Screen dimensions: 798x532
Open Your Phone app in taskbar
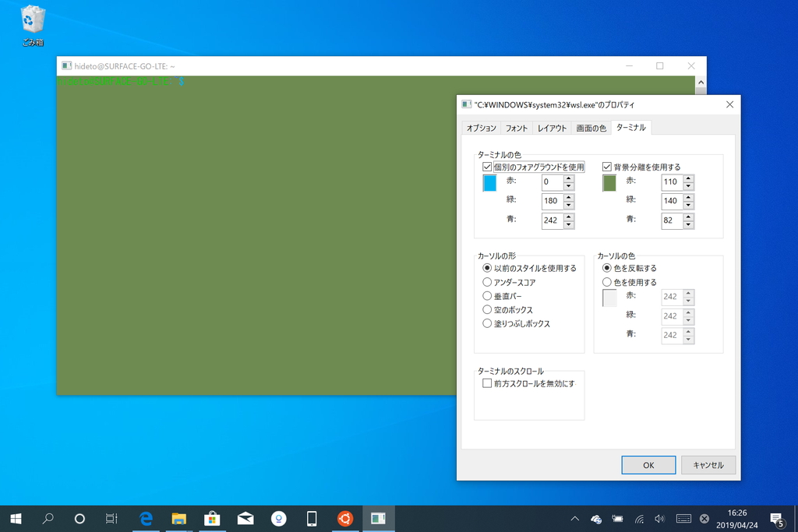click(x=312, y=518)
